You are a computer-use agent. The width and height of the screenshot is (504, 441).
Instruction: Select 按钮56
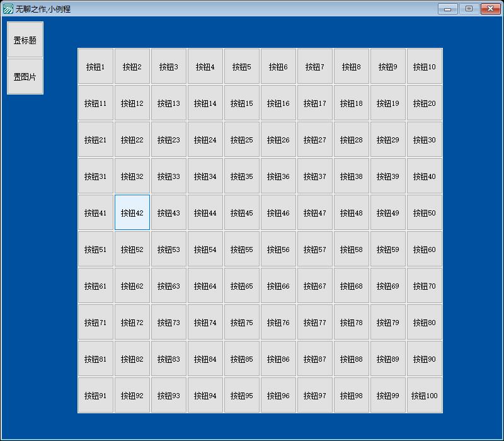pos(278,249)
